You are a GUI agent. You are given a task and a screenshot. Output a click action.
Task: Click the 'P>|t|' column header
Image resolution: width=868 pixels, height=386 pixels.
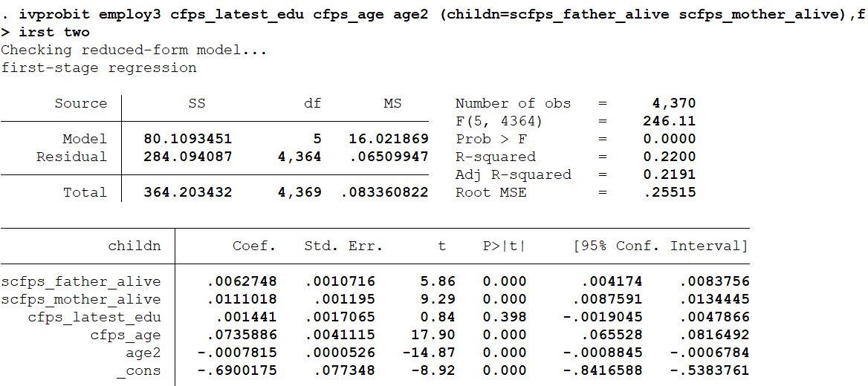504,246
